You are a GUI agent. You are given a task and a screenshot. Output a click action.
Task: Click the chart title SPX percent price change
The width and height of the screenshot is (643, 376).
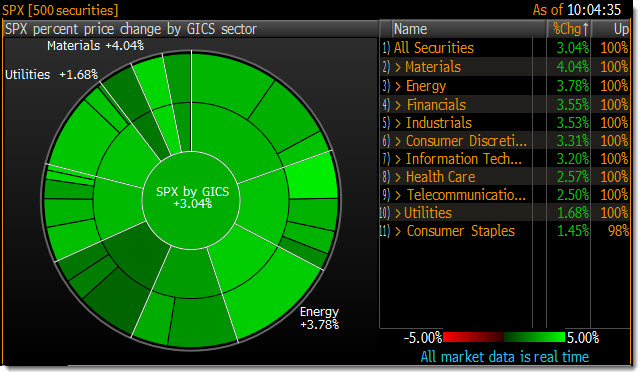[x=131, y=29]
